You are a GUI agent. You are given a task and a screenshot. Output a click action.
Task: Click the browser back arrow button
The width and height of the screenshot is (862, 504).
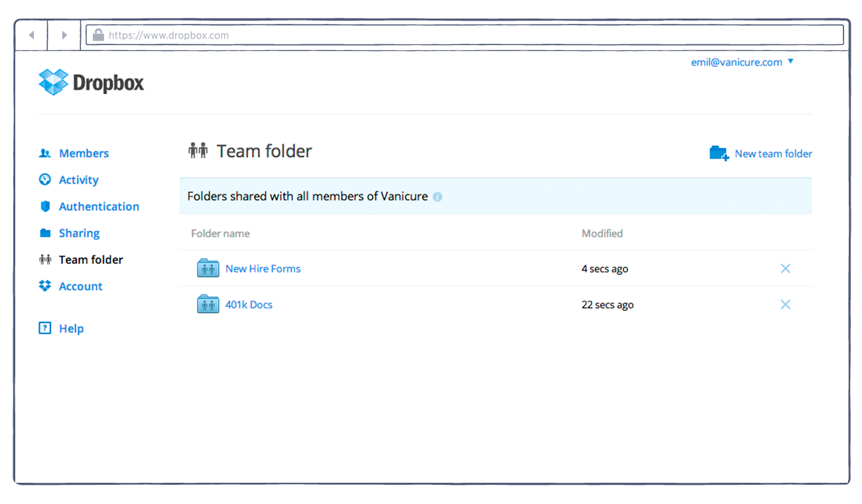pyautogui.click(x=31, y=35)
